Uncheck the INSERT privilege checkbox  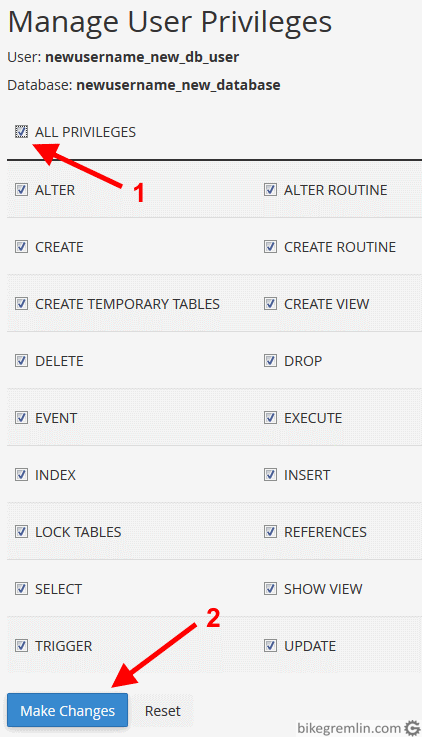[x=270, y=474]
